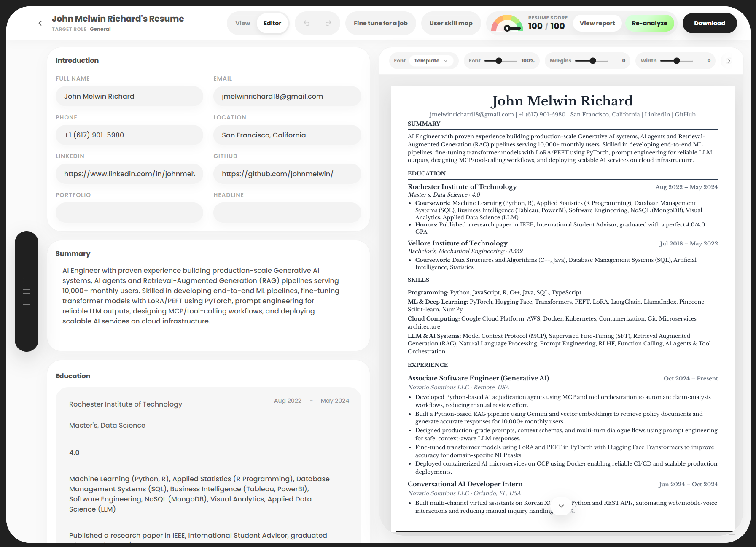The image size is (756, 547).
Task: Click the Oct 2024 – Present date
Action: (691, 378)
